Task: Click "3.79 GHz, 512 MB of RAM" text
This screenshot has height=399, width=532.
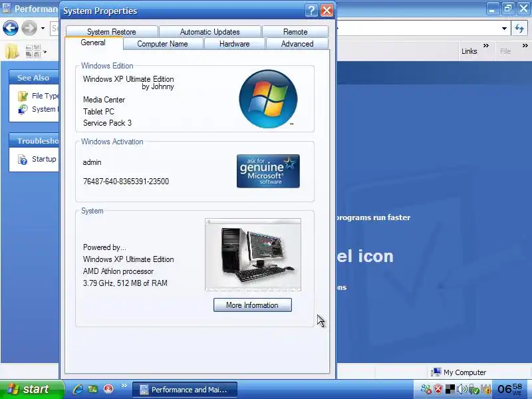Action: coord(125,283)
